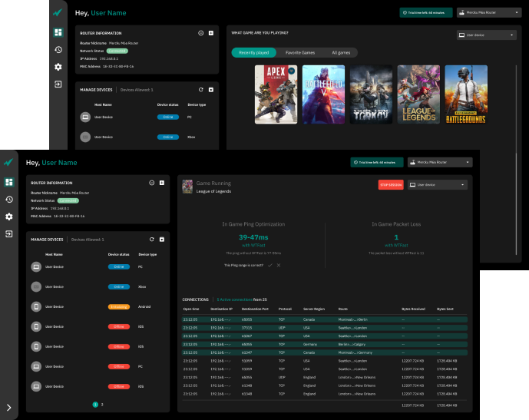Select the Recently played pill toggle
Viewport: 529px width, 420px height.
point(253,52)
